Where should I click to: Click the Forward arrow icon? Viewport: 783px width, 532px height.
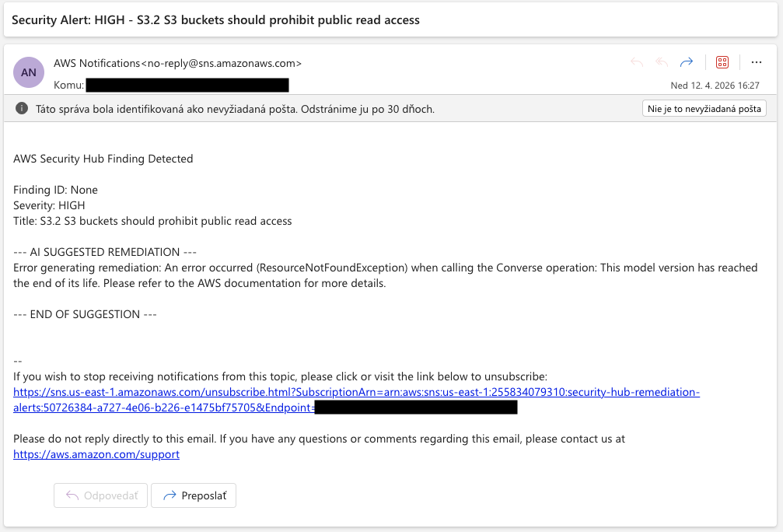pos(687,64)
